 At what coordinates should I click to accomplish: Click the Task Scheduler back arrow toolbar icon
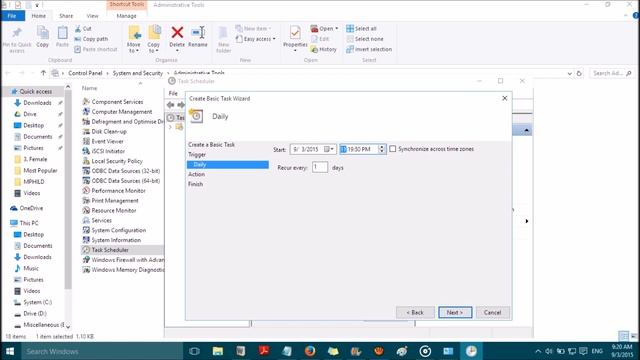(x=170, y=105)
